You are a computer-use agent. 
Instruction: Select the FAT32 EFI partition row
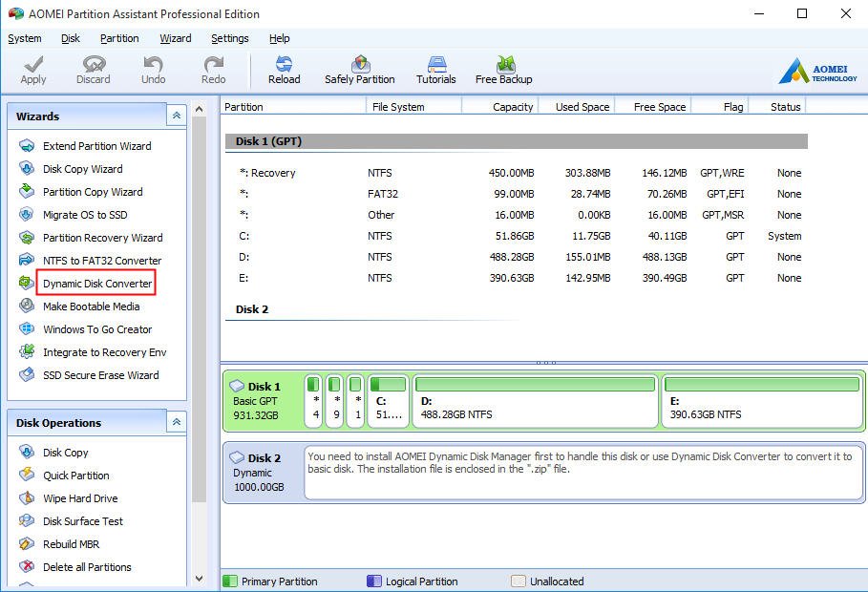517,194
